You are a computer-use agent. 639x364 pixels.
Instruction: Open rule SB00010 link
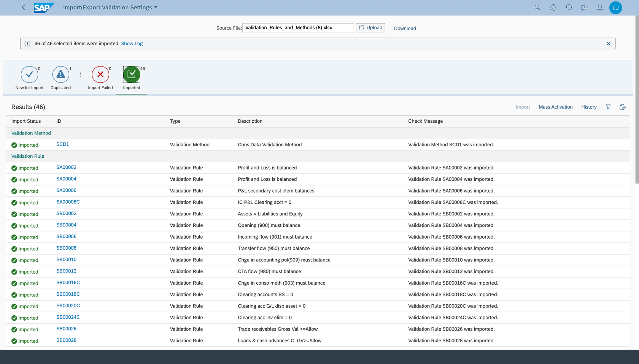[66, 260]
